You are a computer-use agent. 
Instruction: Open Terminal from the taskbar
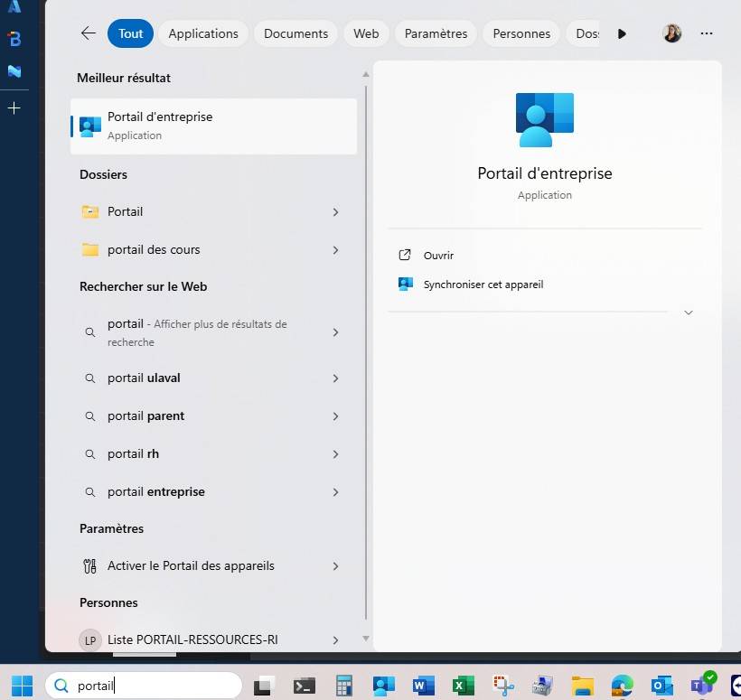[305, 686]
